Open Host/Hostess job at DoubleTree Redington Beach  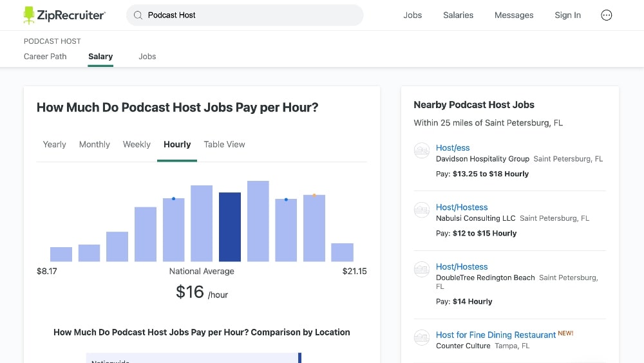pos(462,267)
